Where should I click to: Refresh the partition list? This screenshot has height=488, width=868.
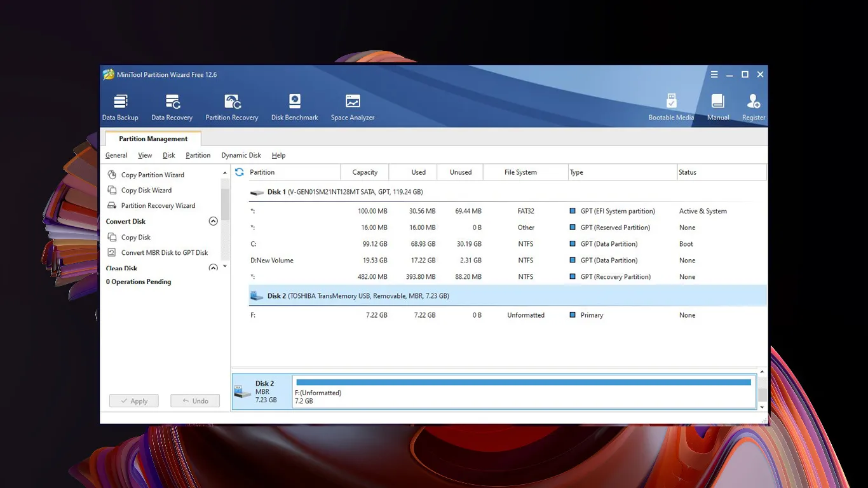click(x=239, y=172)
